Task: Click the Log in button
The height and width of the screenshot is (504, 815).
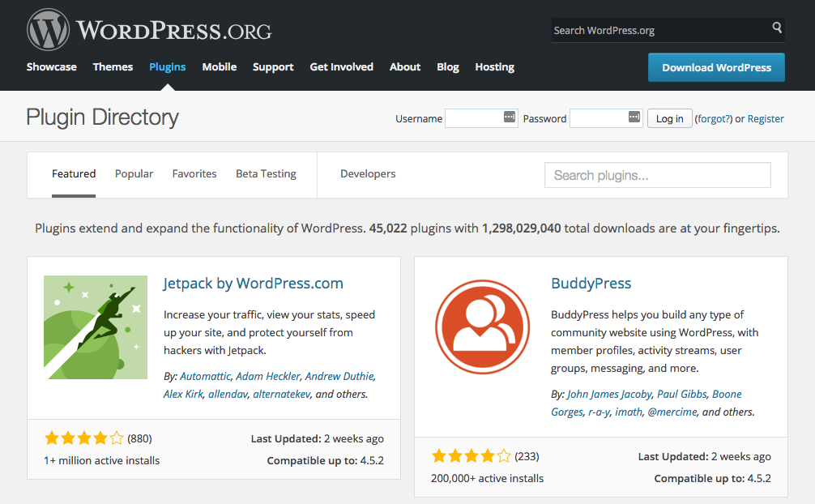Action: click(x=669, y=118)
